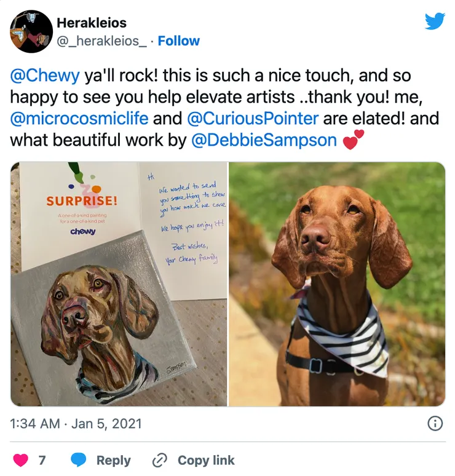This screenshot has width=455, height=476.
Task: Click the blue reply speech bubble icon
Action: 78,460
